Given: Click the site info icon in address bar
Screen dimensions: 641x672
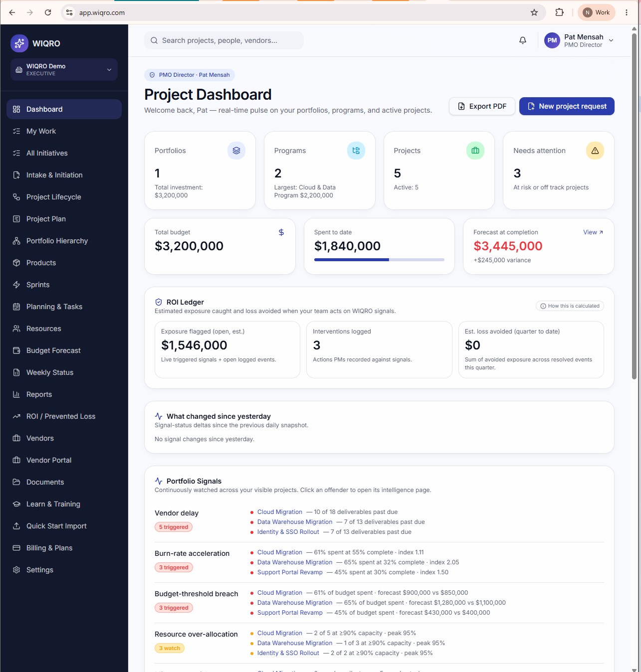Looking at the screenshot, I should 69,12.
